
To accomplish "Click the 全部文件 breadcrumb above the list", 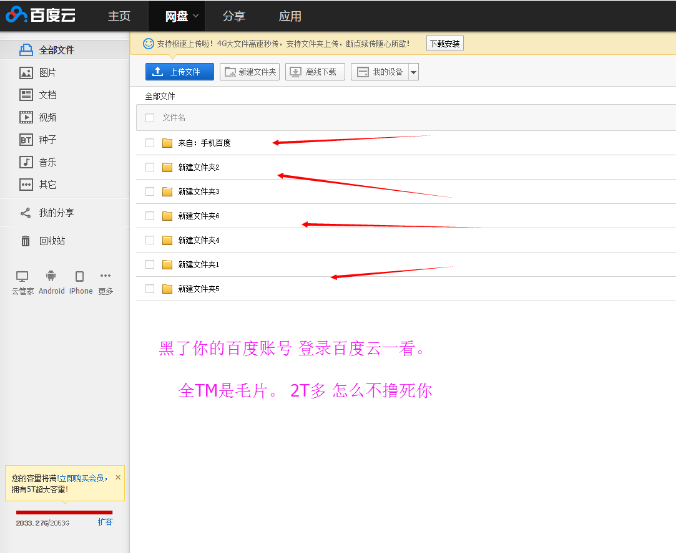I will (x=160, y=97).
